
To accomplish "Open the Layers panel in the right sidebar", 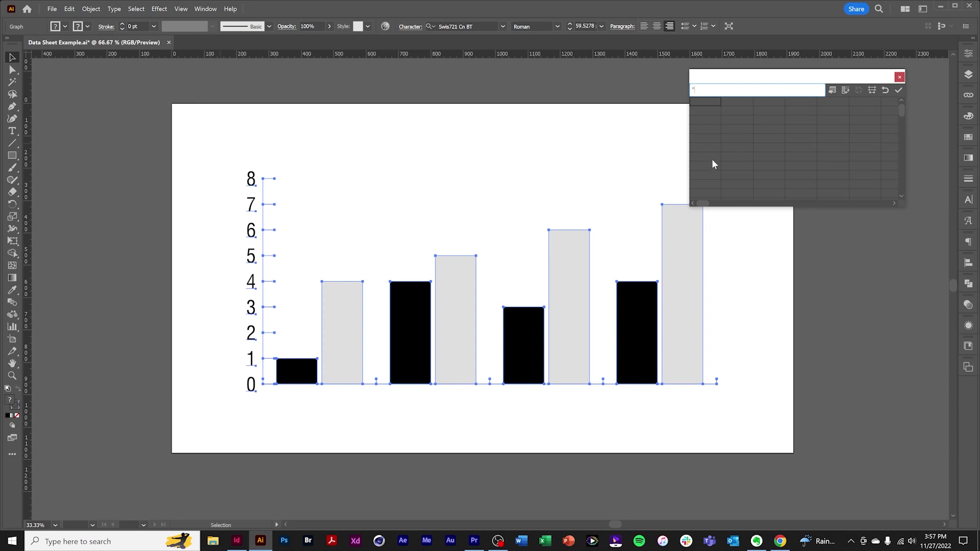I will (968, 74).
